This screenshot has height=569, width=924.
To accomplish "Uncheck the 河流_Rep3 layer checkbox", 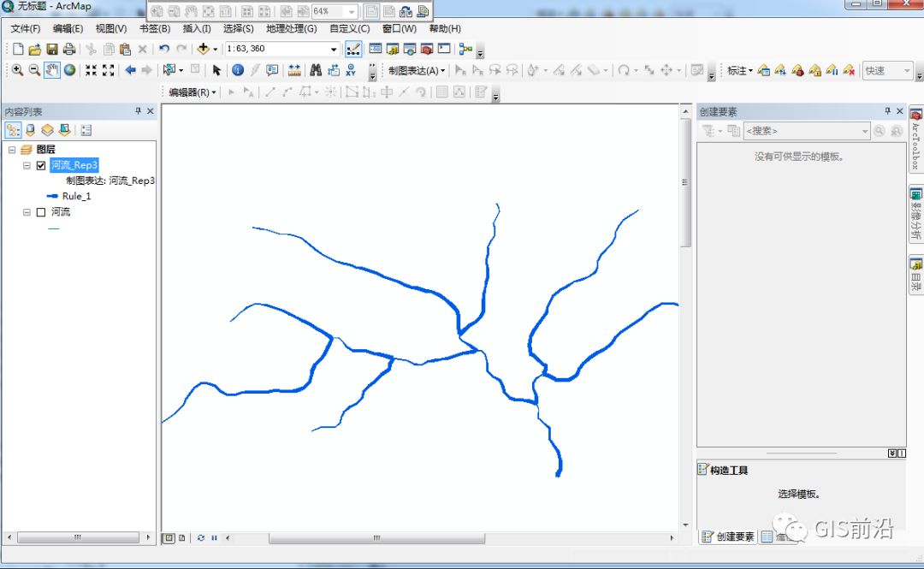I will (x=41, y=166).
